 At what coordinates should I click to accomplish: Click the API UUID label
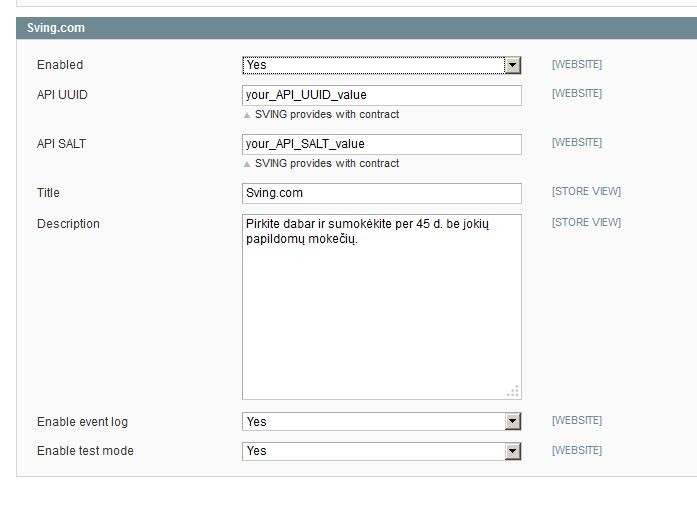click(62, 95)
